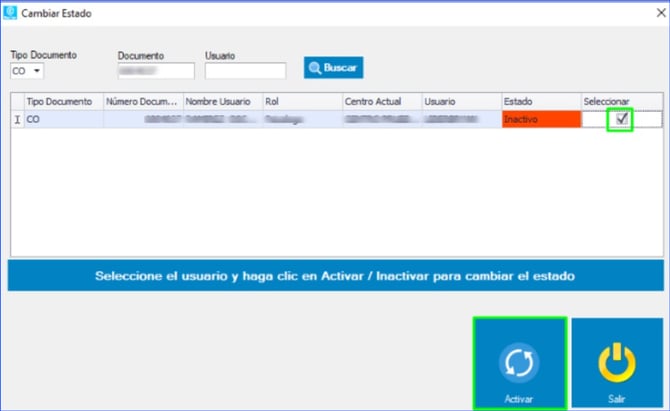
Task: Click the blue instruction banner text
Action: 335,276
